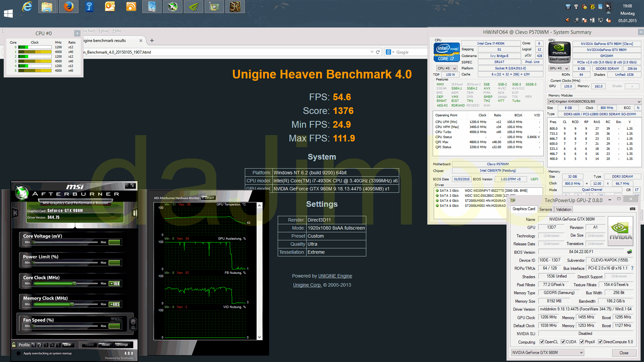Open the CPU #0 dropdown in HWiNFO
This screenshot has width=644, height=362.
point(447,68)
